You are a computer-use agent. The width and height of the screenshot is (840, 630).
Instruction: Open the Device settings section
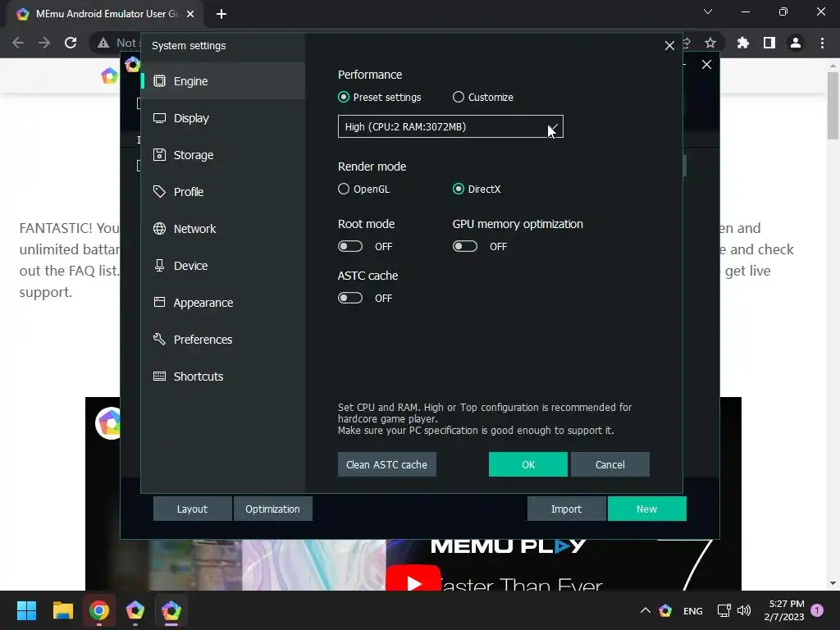click(x=223, y=266)
